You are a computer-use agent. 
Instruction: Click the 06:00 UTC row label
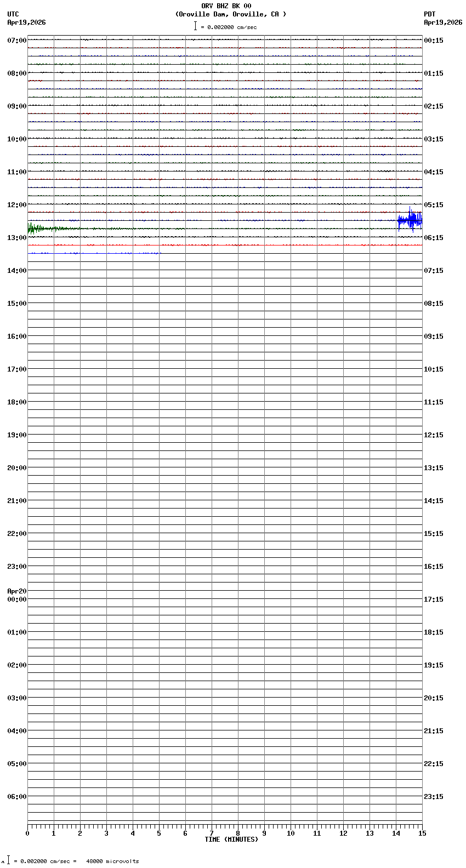tap(17, 797)
